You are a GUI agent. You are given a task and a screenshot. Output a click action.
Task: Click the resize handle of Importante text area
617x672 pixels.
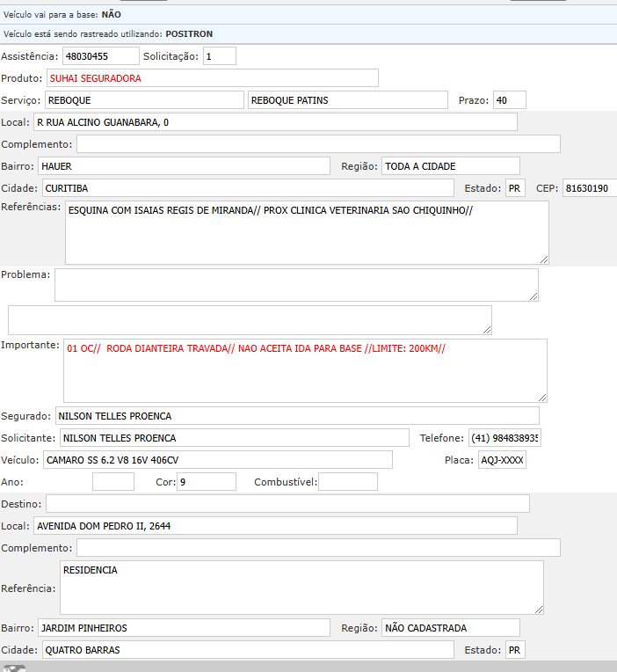(542, 398)
